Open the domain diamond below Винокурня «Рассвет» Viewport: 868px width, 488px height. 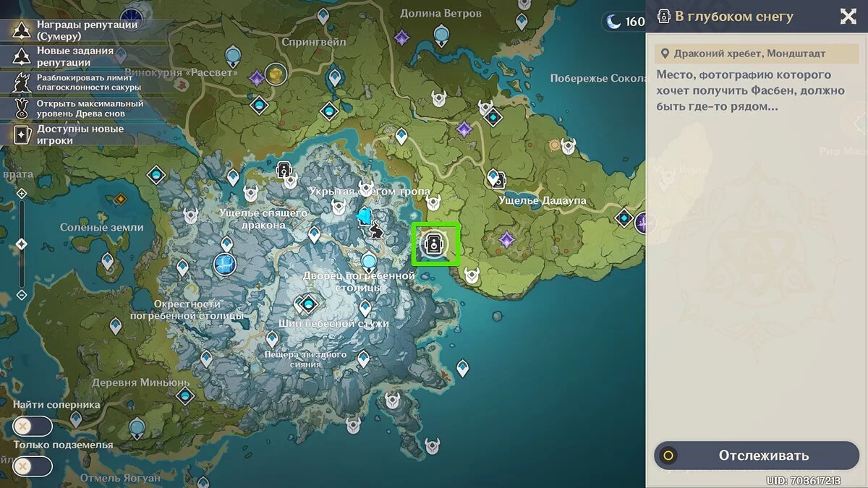(x=260, y=106)
